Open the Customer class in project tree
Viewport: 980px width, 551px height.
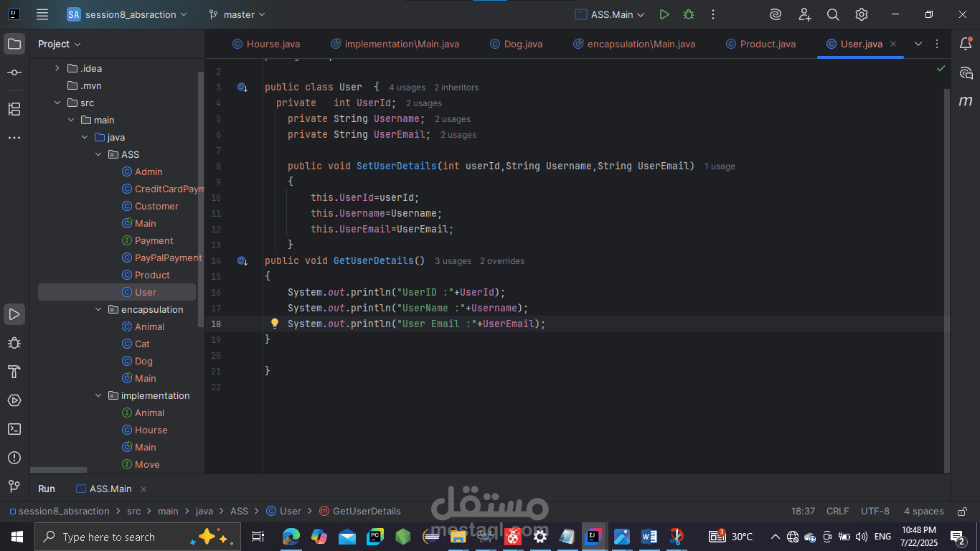[x=156, y=206]
